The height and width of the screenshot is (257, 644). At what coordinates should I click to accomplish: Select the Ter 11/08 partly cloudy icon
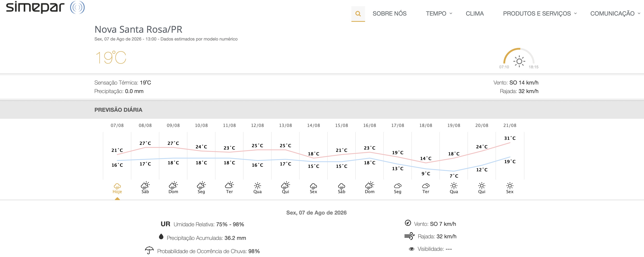click(x=229, y=185)
